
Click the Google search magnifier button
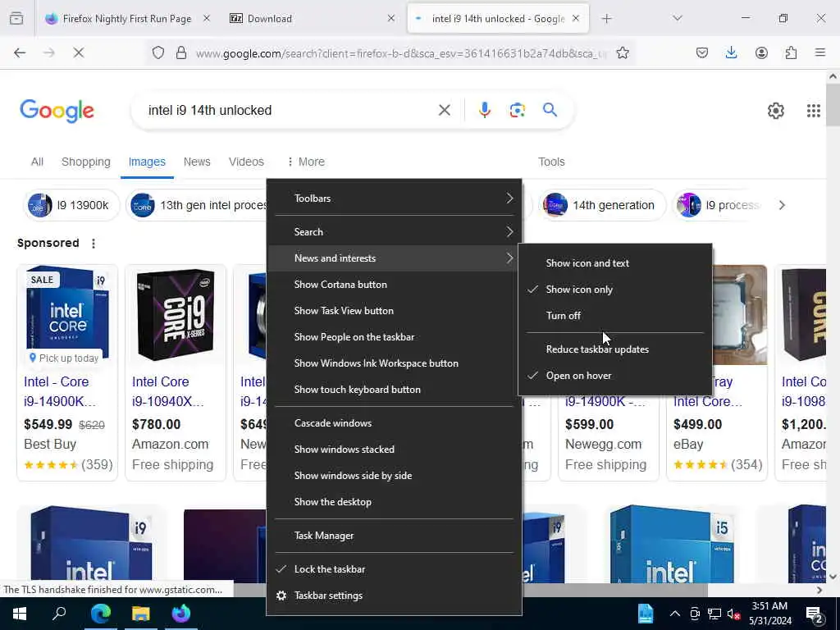point(550,110)
